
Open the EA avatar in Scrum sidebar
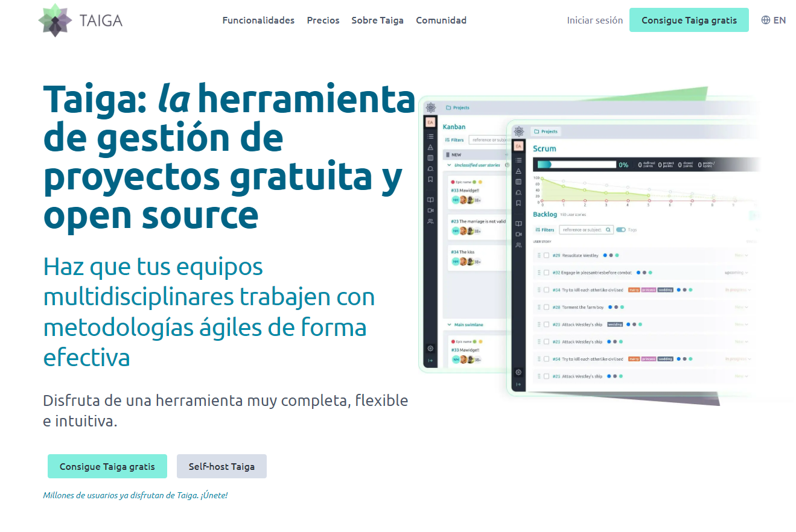click(x=518, y=146)
